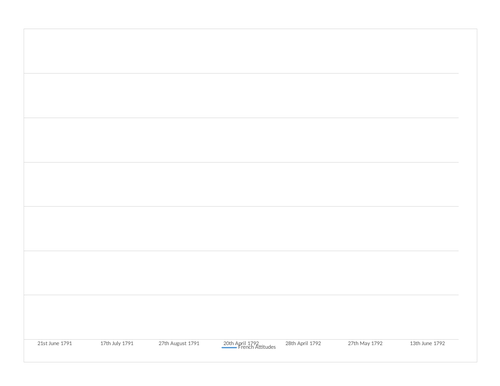The width and height of the screenshot is (500, 386).
Task: Select the 28th April 1792 label
Action: click(x=303, y=343)
